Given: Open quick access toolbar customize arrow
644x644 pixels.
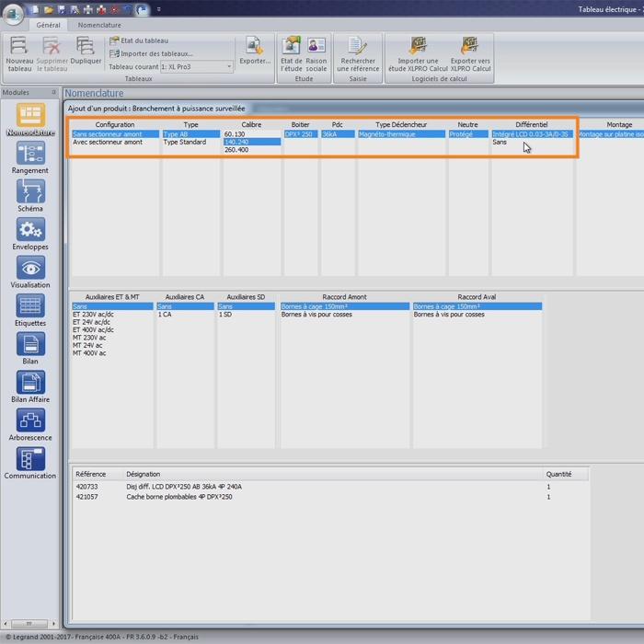Looking at the screenshot, I should [158, 9].
